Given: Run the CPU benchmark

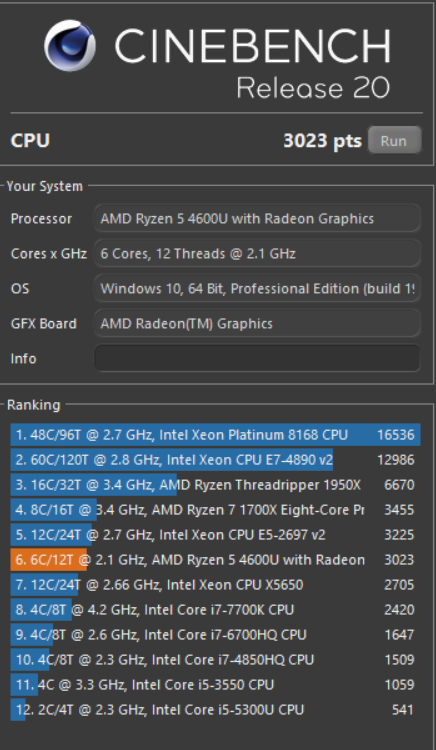Looking at the screenshot, I should [x=394, y=141].
